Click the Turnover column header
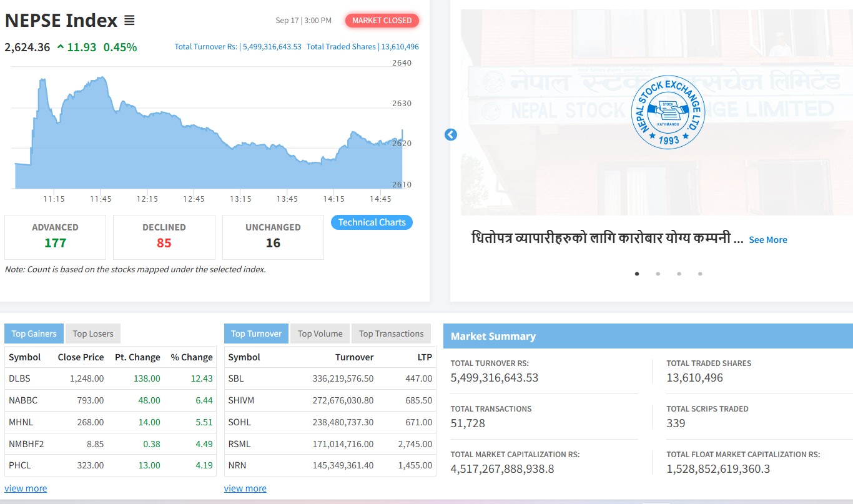 (x=354, y=357)
